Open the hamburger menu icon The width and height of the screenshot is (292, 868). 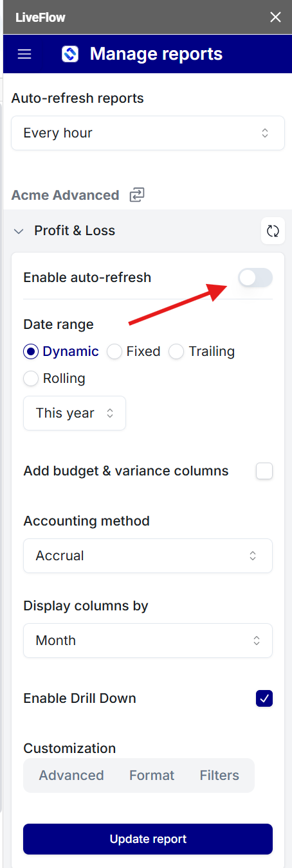[x=24, y=54]
